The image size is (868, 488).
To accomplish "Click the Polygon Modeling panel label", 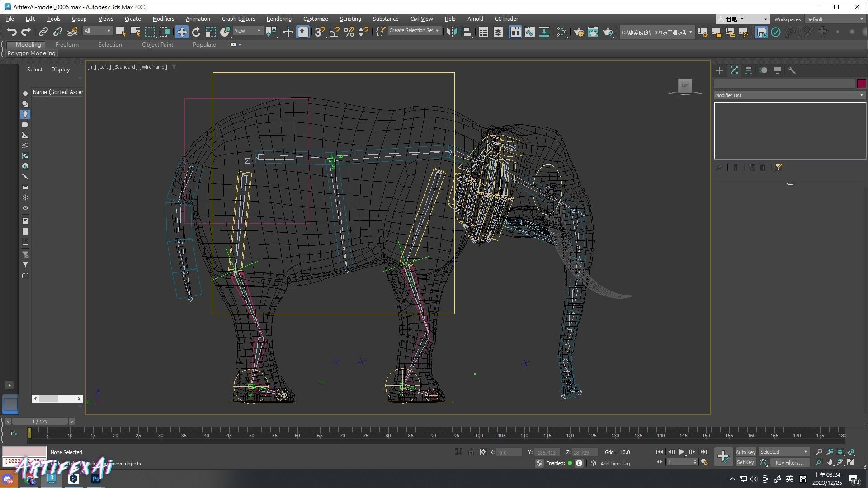I will pyautogui.click(x=31, y=53).
